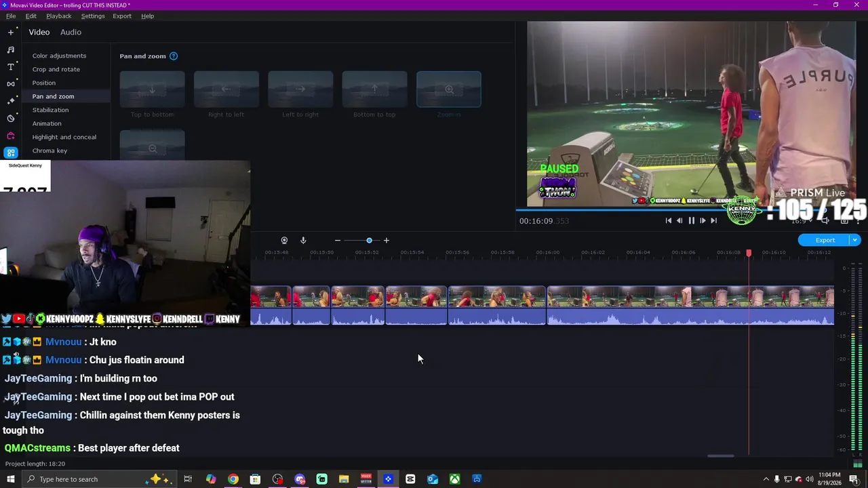868x488 pixels.
Task: Click the 00:16:09 timecode display
Action: click(x=544, y=221)
